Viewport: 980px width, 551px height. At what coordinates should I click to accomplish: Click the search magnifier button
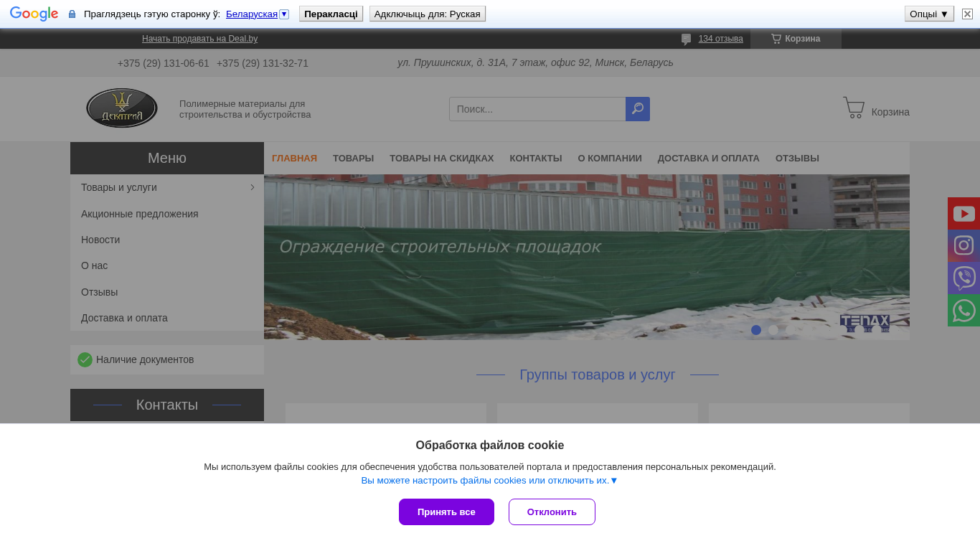pyautogui.click(x=638, y=109)
